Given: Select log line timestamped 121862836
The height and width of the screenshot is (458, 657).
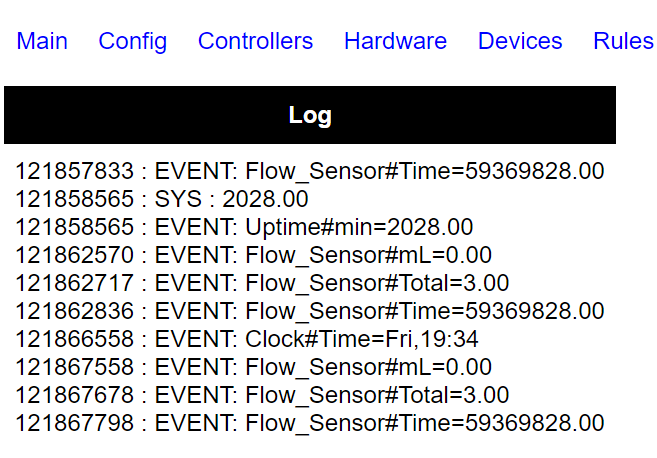Looking at the screenshot, I should coord(310,311).
